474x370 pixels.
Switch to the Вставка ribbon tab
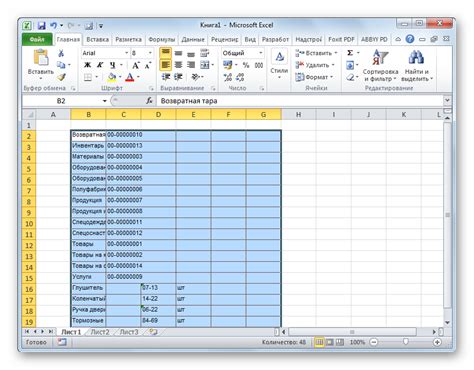(98, 39)
